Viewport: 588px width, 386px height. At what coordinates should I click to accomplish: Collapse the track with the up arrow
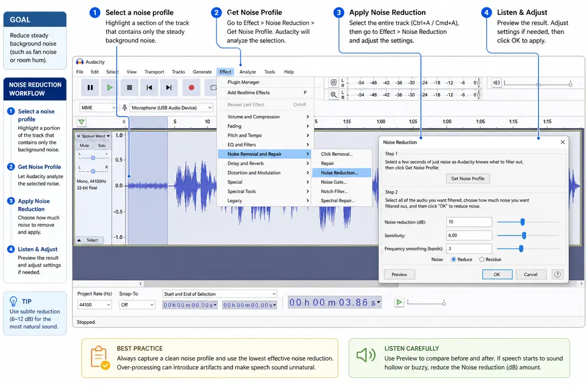coord(79,240)
